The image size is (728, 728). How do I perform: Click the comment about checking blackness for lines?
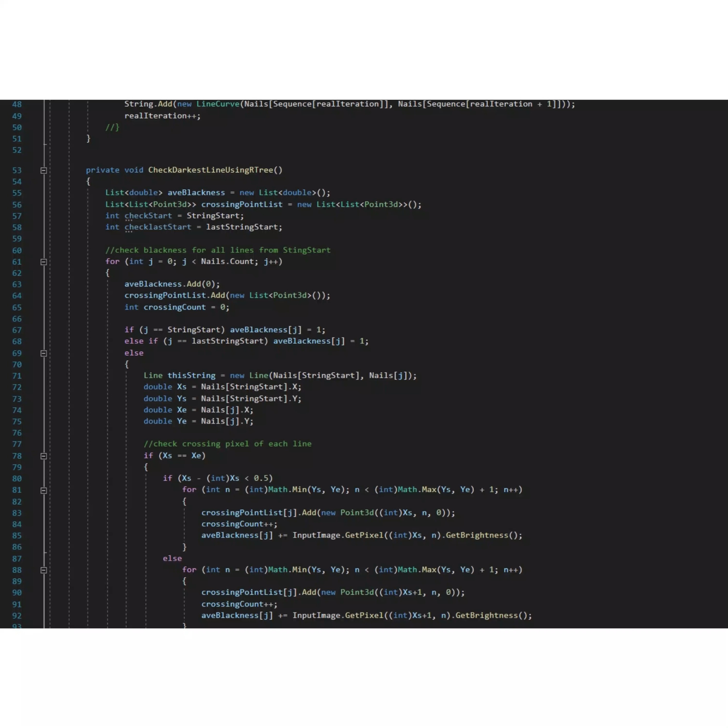[x=218, y=250]
